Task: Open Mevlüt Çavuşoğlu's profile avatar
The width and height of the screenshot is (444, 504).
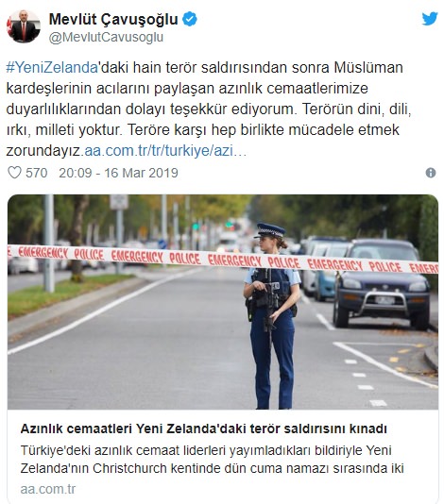Action: [24, 26]
